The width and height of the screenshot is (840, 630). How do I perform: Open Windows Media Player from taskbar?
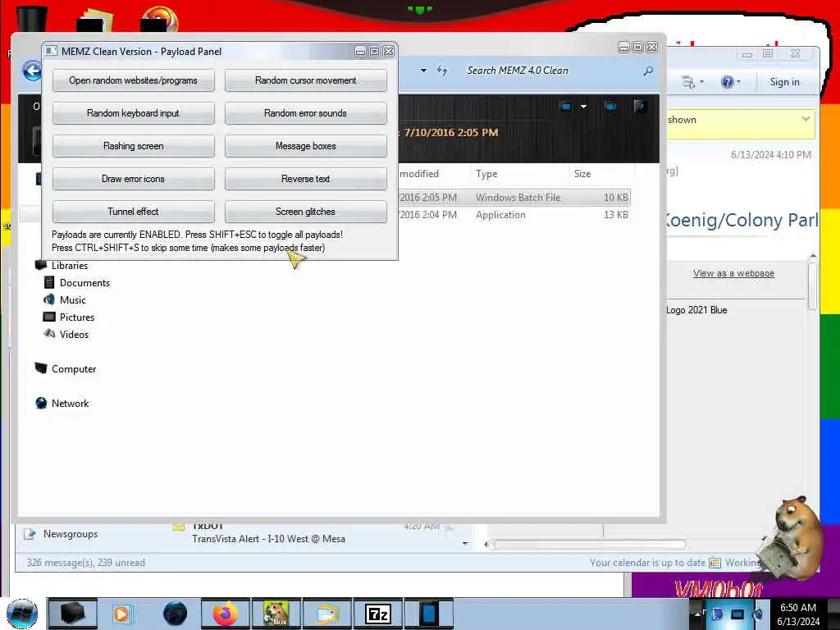click(122, 614)
